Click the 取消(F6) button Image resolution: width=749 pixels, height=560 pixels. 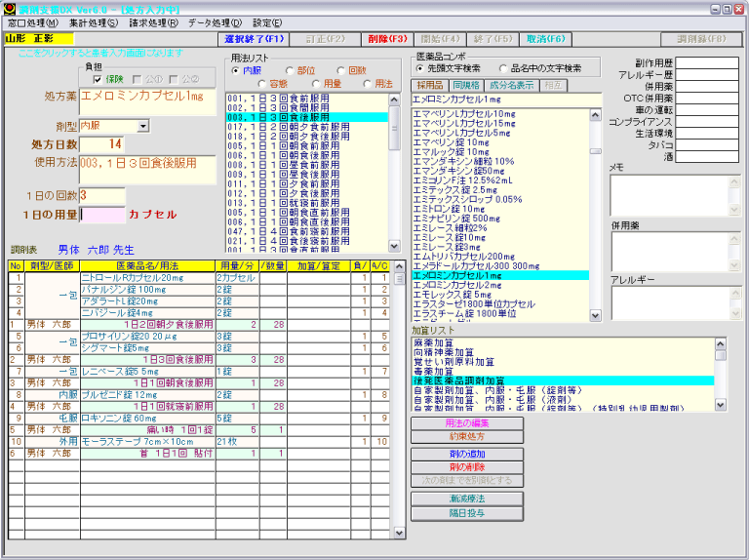coord(545,39)
